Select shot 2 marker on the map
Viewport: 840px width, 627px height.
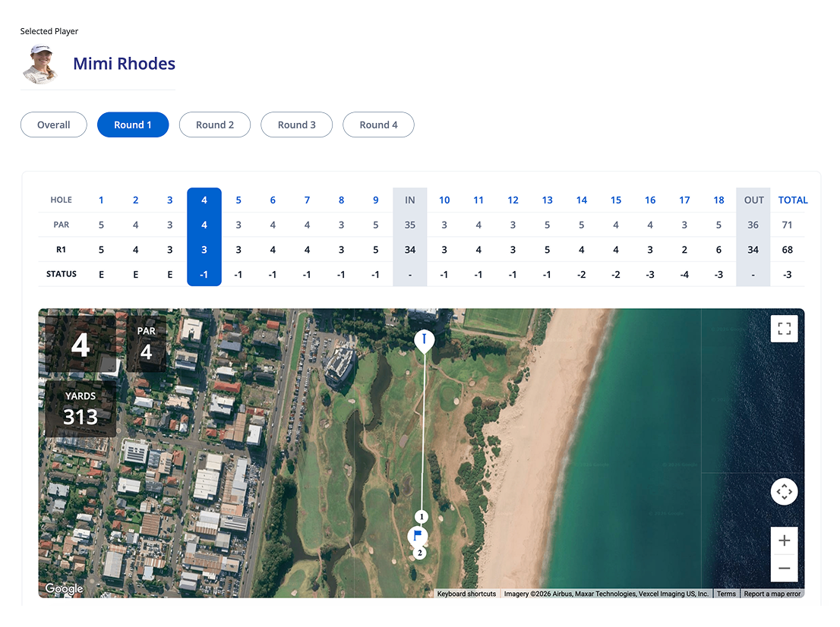point(419,553)
